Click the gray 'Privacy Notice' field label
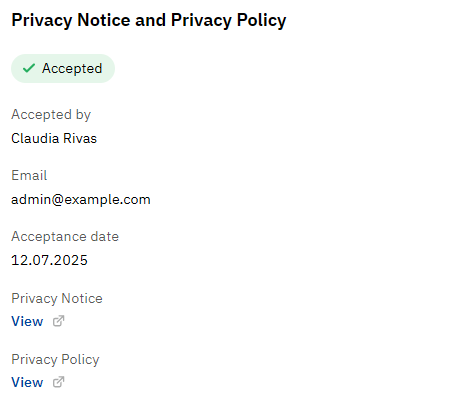455x408 pixels. [x=57, y=298]
